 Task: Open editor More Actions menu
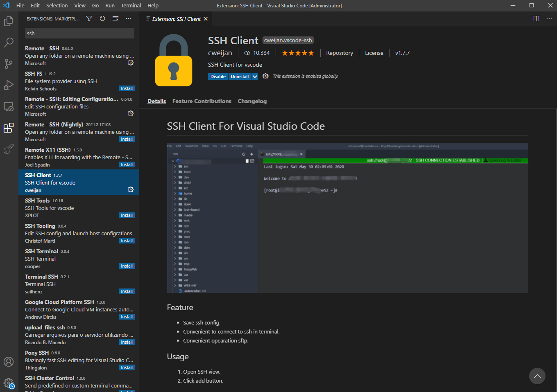pyautogui.click(x=549, y=19)
